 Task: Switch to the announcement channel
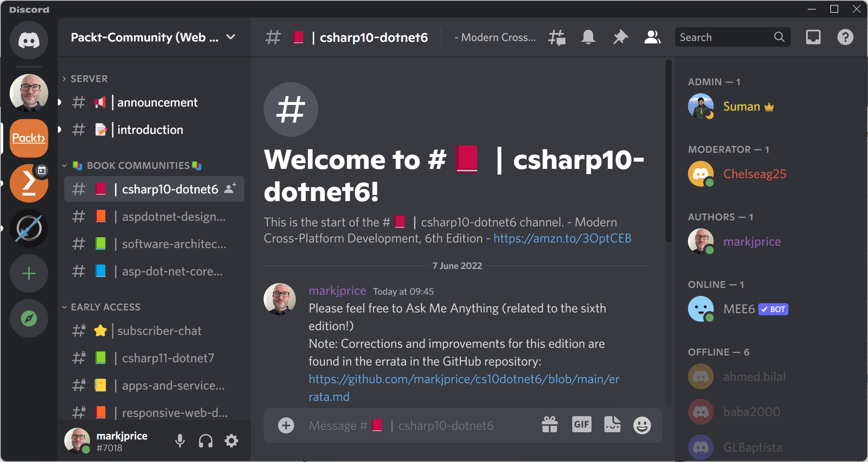click(x=157, y=103)
